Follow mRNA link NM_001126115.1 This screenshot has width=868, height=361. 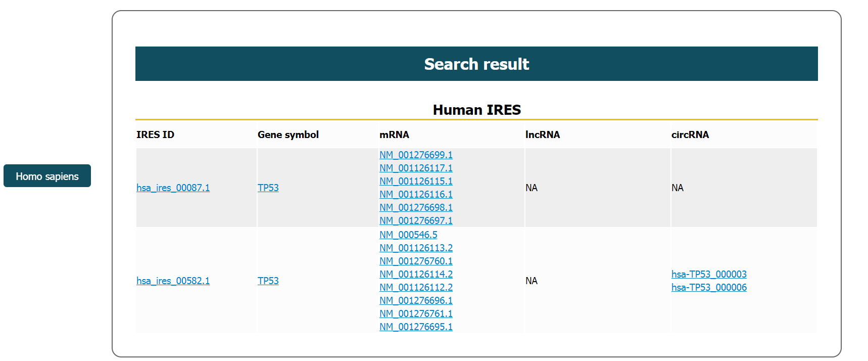(x=416, y=181)
